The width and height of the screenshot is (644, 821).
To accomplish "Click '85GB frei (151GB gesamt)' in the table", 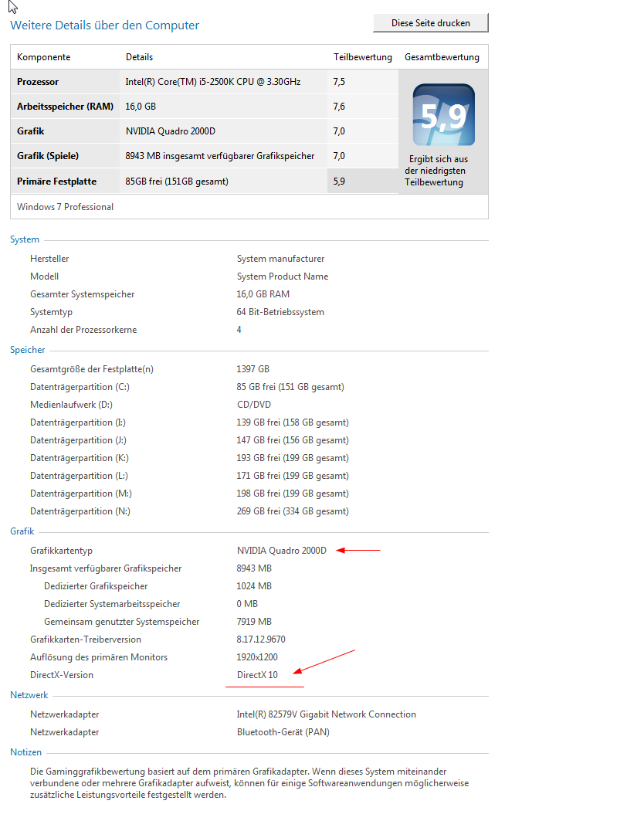I will point(177,182).
